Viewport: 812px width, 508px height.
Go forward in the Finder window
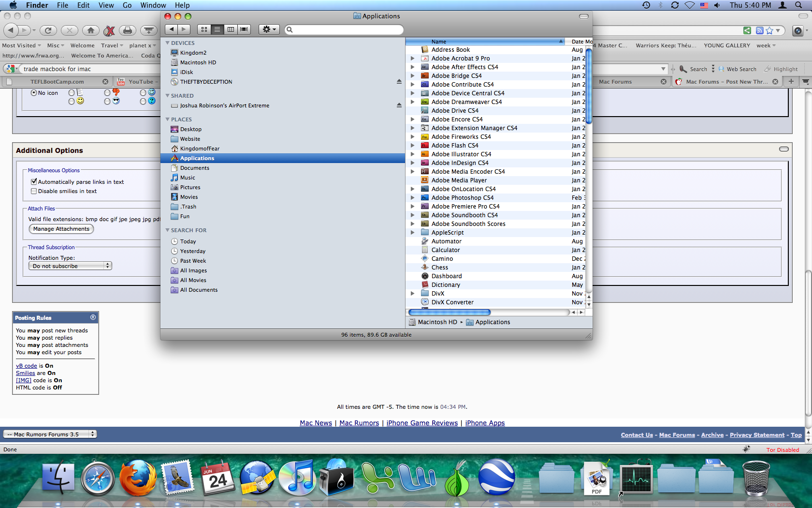pyautogui.click(x=184, y=30)
